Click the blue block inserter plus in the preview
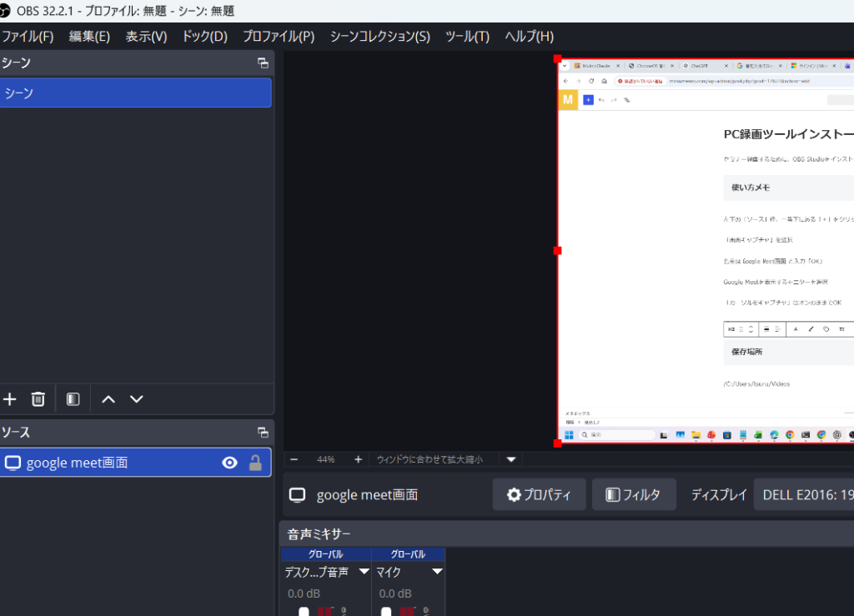Image resolution: width=854 pixels, height=616 pixels. coord(588,100)
